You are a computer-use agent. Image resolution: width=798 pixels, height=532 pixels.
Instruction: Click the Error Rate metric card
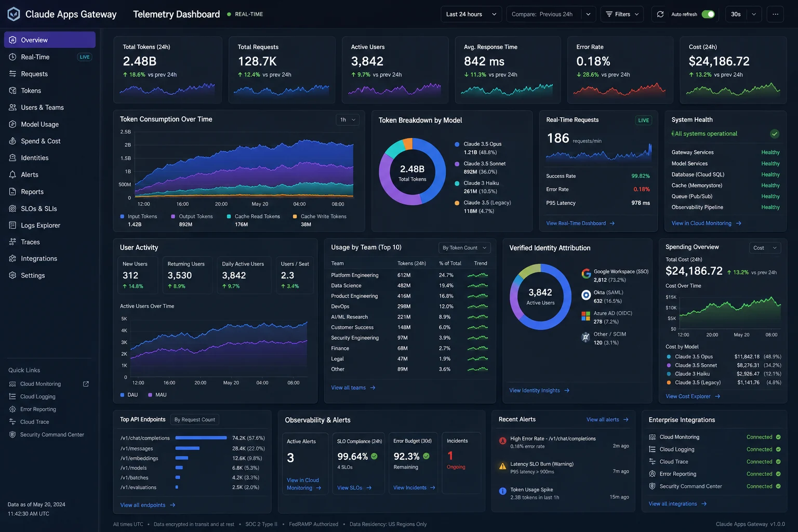tap(621, 70)
